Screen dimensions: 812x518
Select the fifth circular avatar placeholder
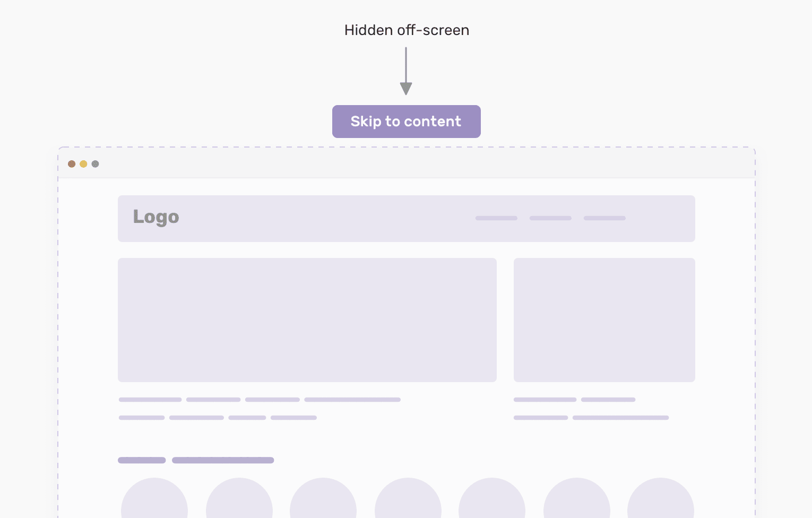(x=492, y=499)
